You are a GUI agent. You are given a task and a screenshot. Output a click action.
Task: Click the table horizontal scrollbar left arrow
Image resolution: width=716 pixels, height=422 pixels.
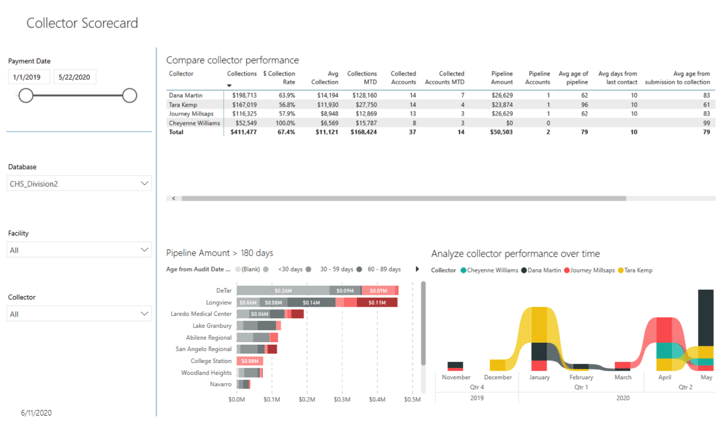(174, 198)
